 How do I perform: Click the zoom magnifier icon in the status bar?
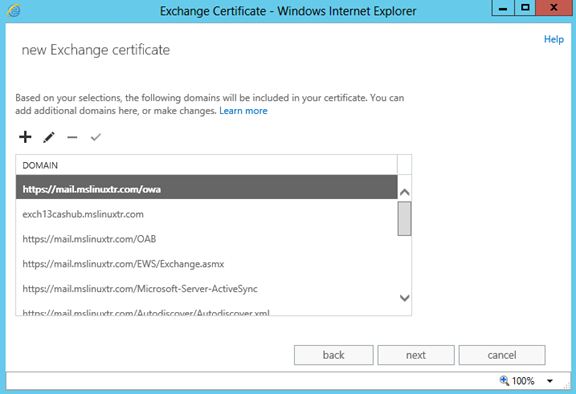click(x=504, y=380)
